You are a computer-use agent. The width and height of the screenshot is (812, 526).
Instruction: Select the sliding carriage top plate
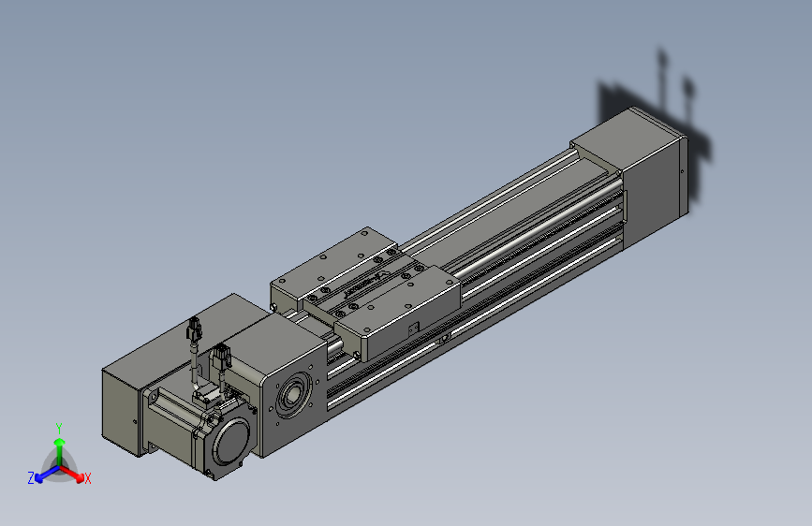(365, 294)
